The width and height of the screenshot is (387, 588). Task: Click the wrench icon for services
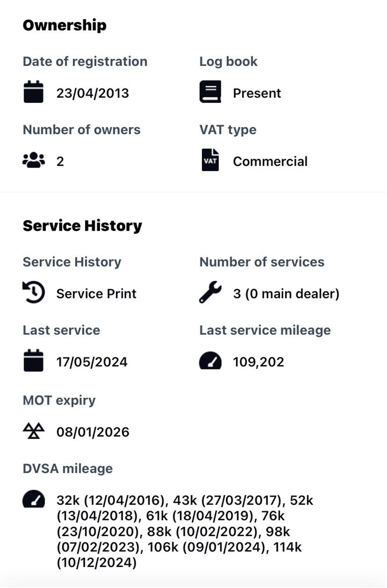pos(210,293)
